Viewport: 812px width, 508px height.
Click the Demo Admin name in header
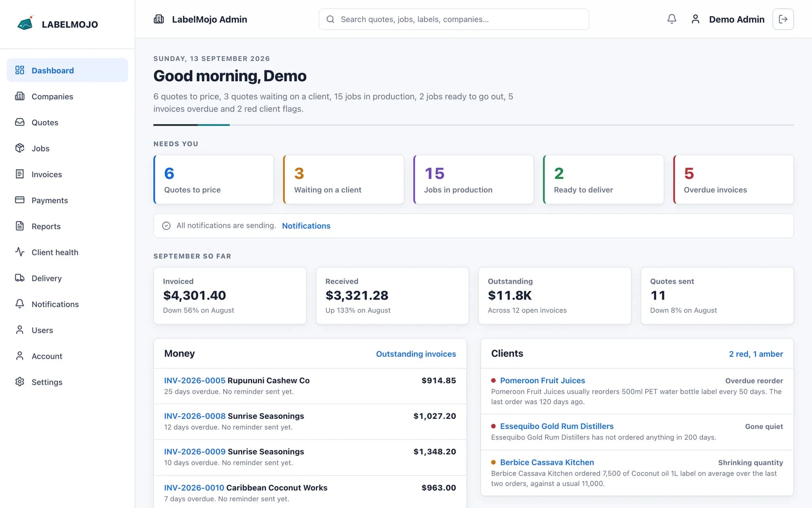736,19
